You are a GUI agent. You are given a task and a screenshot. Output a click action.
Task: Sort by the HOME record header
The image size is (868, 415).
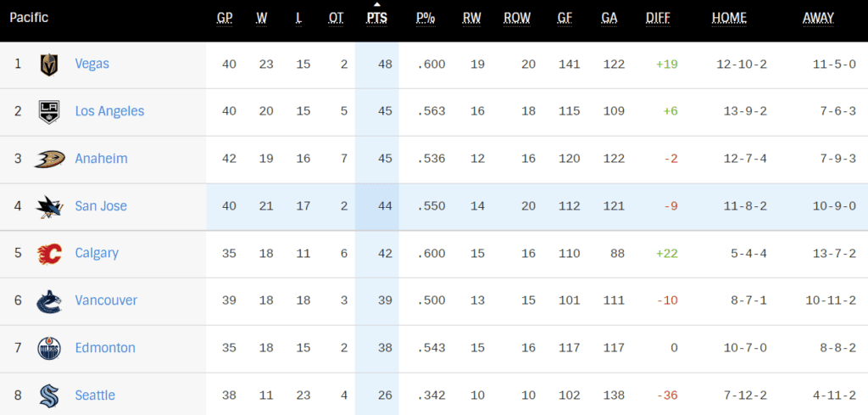pyautogui.click(x=729, y=18)
